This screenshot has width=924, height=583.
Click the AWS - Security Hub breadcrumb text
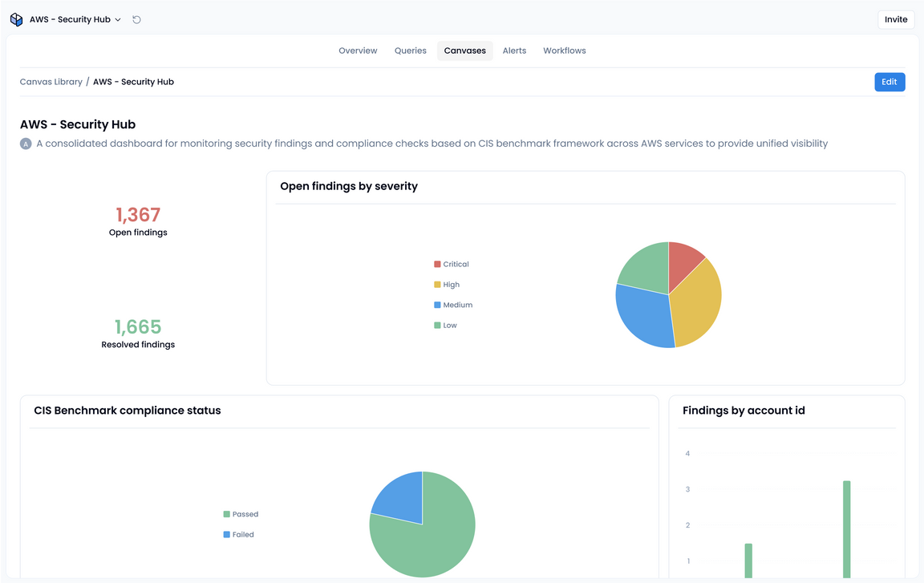133,82
